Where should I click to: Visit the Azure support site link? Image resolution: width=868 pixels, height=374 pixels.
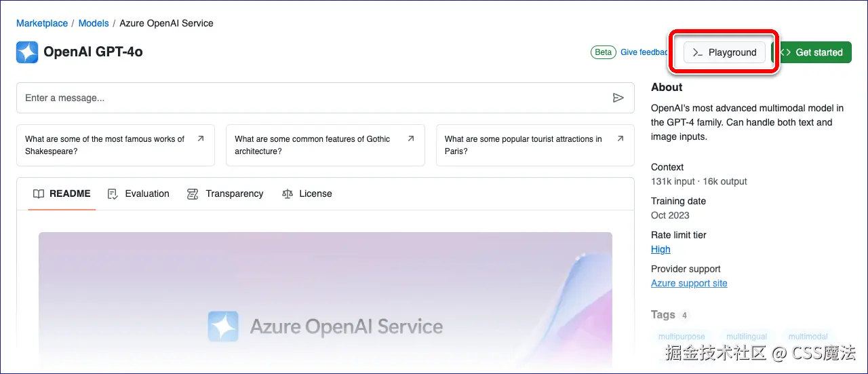(689, 283)
